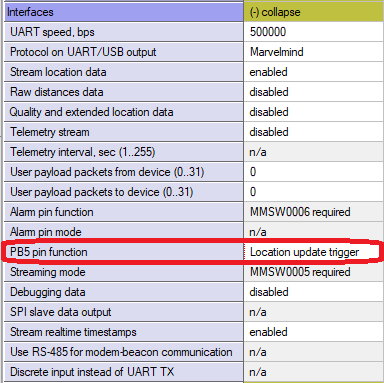384x383 pixels.
Task: Change protocol value Marvelmind
Action: coord(313,52)
